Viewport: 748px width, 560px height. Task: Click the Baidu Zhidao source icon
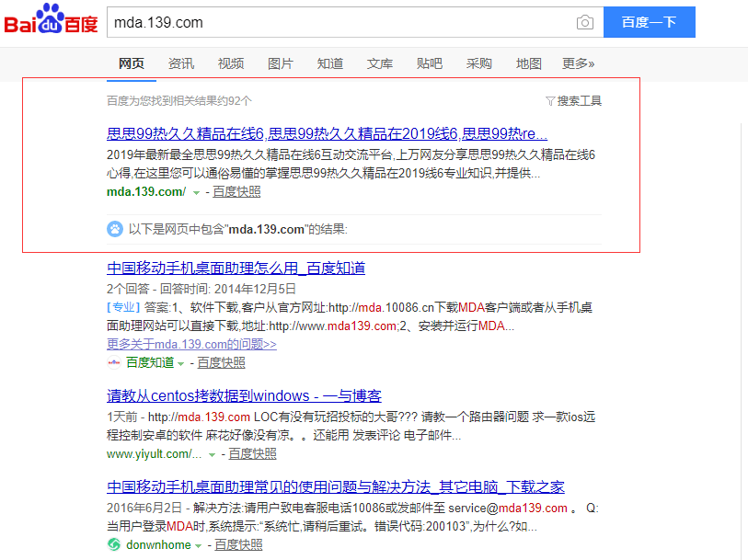114,362
